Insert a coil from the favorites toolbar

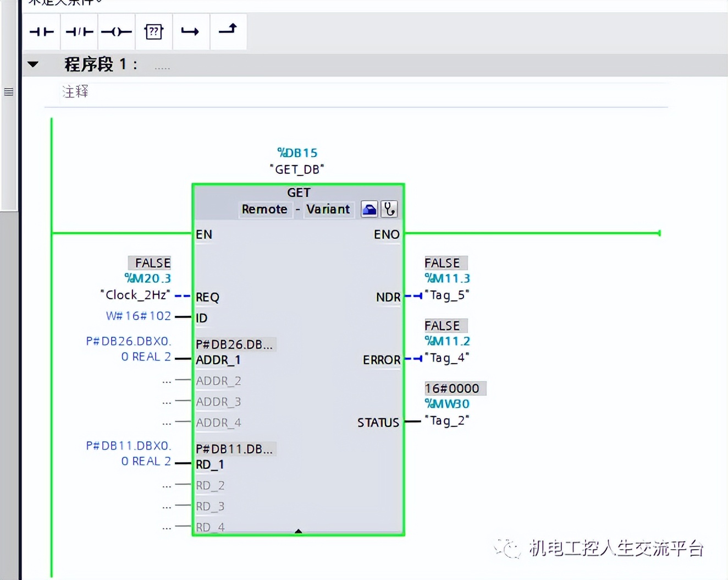coord(116,31)
